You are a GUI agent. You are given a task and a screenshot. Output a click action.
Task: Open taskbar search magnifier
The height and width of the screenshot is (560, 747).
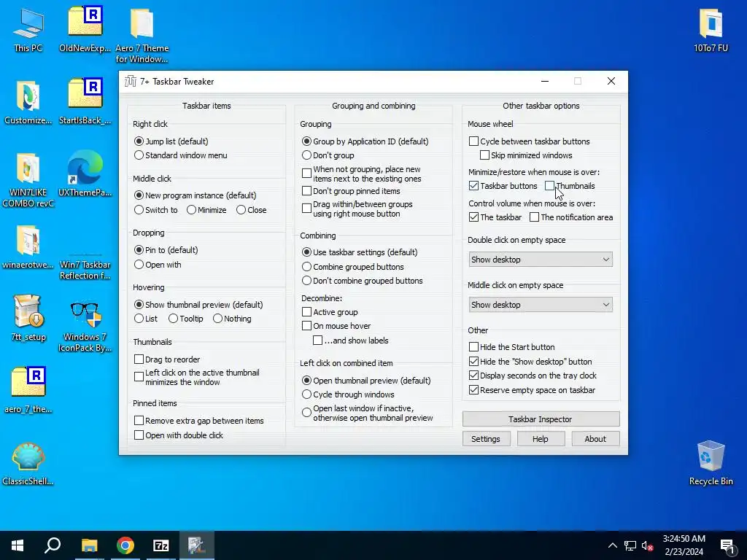coord(53,545)
